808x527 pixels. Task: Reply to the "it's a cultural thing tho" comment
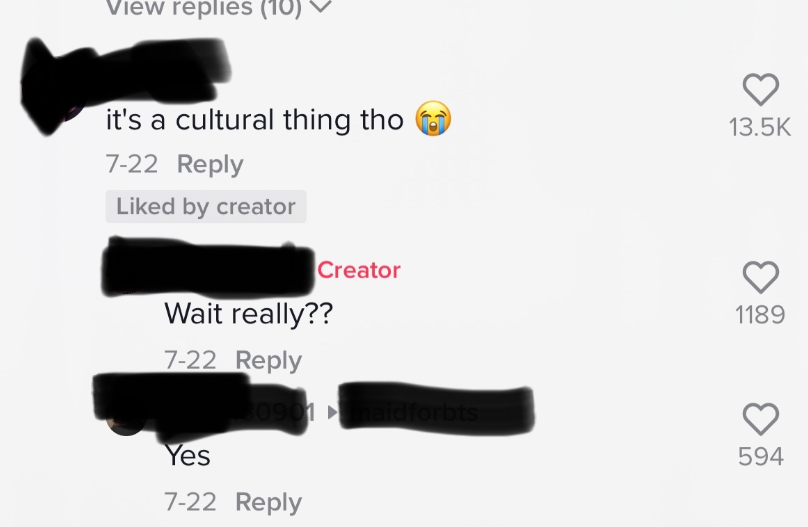tap(210, 164)
